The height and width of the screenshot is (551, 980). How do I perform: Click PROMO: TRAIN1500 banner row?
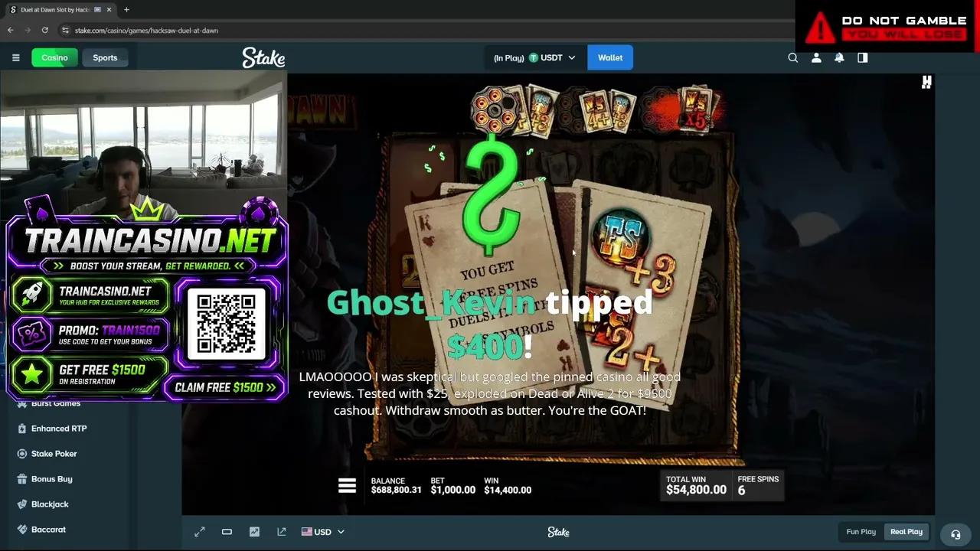point(89,334)
